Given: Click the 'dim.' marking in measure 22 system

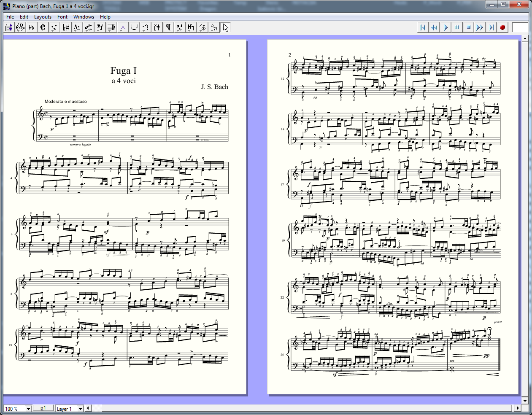Looking at the screenshot, I should click(x=389, y=304).
